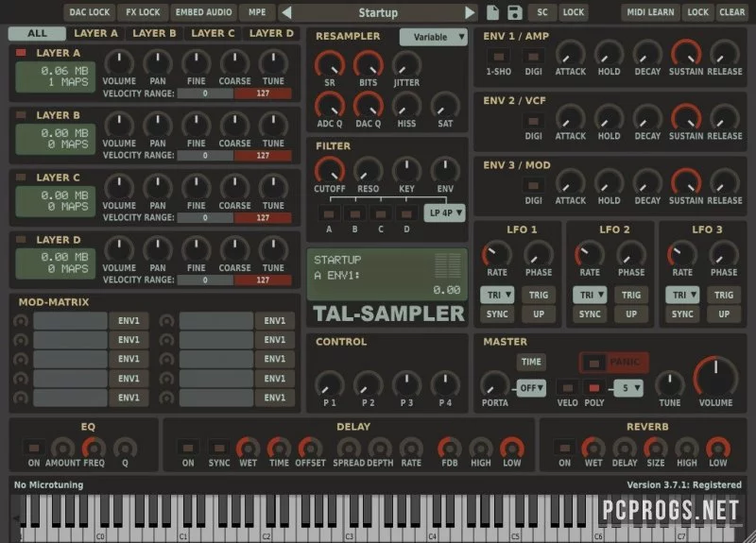
Task: Open LFO 1 TRI waveform dropdown
Action: pyautogui.click(x=497, y=295)
